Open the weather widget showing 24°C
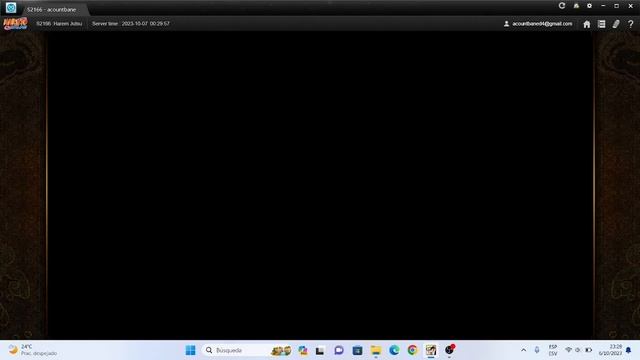The height and width of the screenshot is (360, 640). (33, 350)
